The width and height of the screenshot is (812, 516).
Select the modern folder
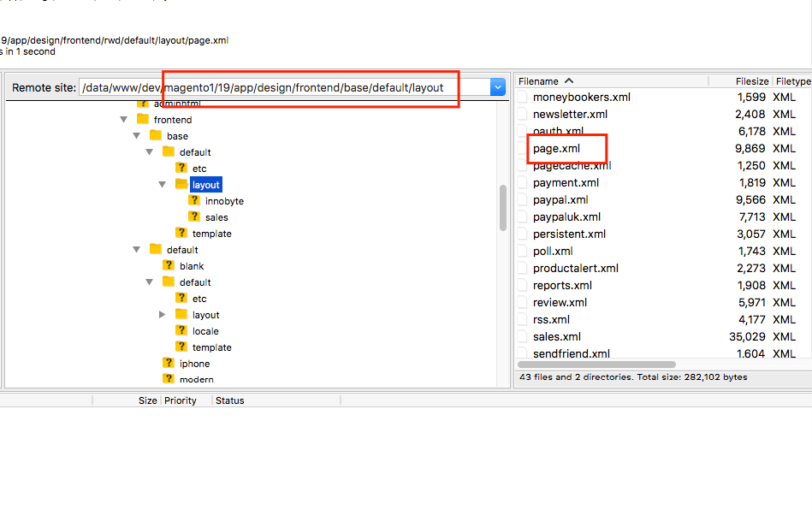(196, 380)
